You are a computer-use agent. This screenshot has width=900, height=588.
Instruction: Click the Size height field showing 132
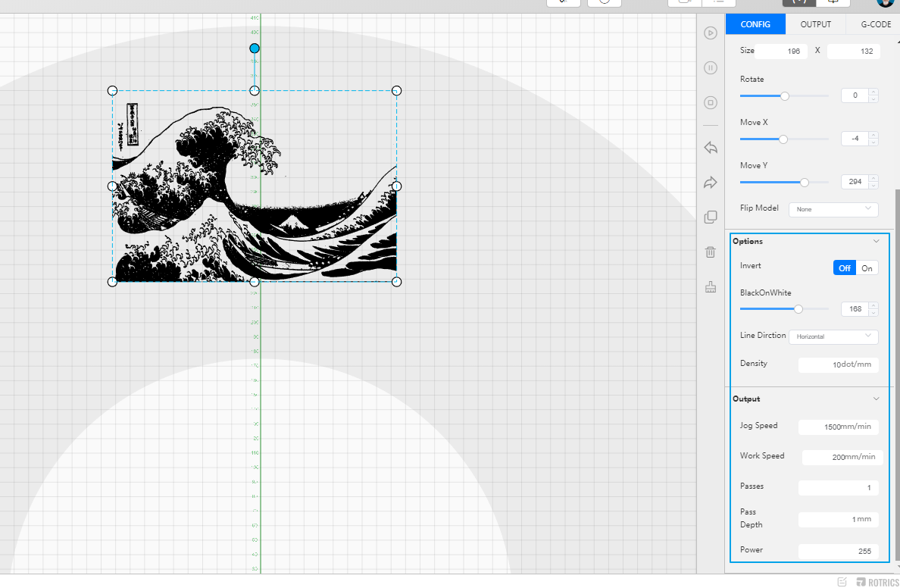[854, 51]
